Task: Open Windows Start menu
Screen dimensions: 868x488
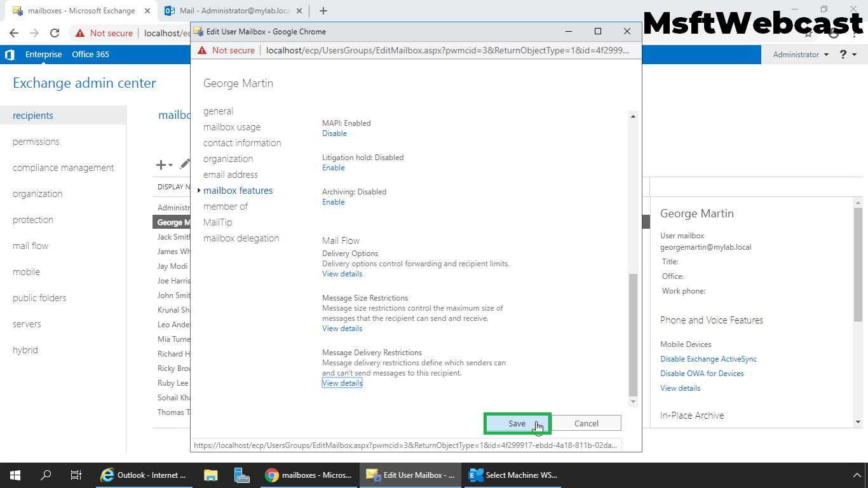Action: [x=15, y=475]
